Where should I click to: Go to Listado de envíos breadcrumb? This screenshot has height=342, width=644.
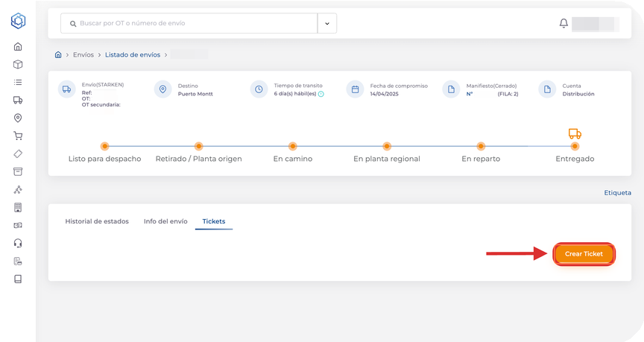pos(132,54)
